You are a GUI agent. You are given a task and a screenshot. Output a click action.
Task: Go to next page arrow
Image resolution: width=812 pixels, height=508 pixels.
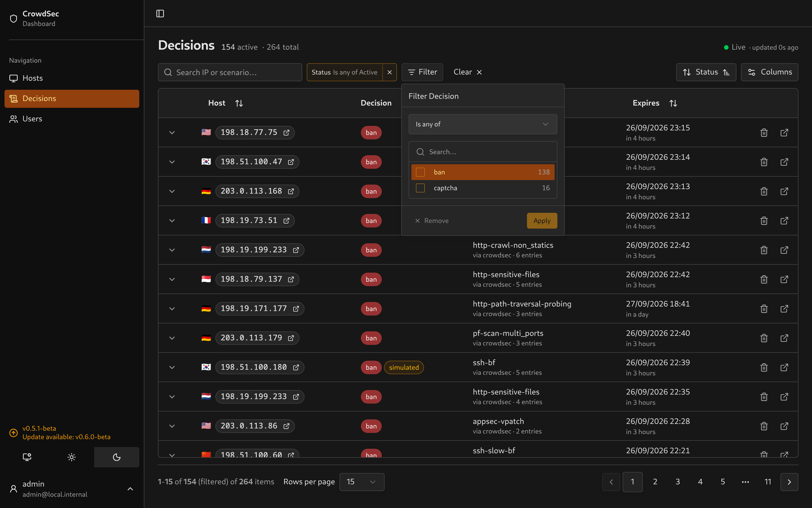(789, 482)
